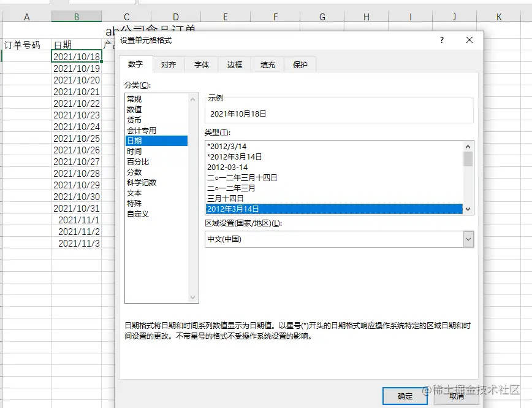The height and width of the screenshot is (408, 532).
Task: Choose 科学记数 category
Action: (156, 182)
